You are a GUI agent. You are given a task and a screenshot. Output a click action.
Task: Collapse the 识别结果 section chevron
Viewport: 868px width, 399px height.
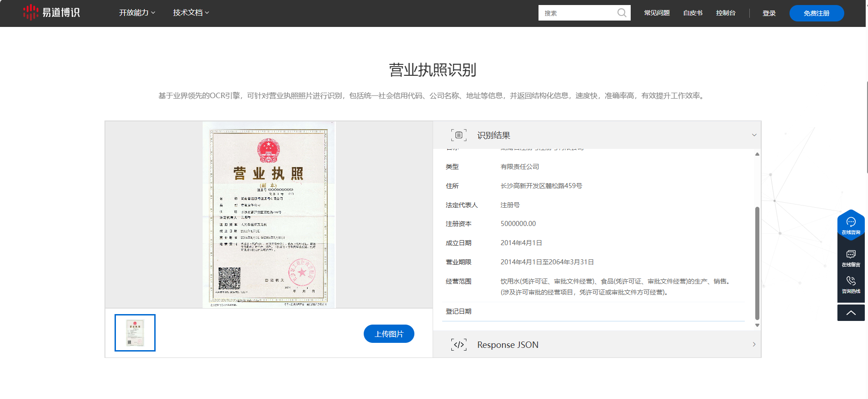(x=754, y=135)
